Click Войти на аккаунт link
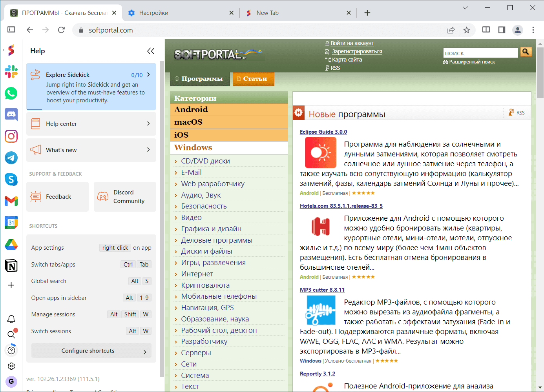The width and height of the screenshot is (544, 392). pyautogui.click(x=352, y=43)
